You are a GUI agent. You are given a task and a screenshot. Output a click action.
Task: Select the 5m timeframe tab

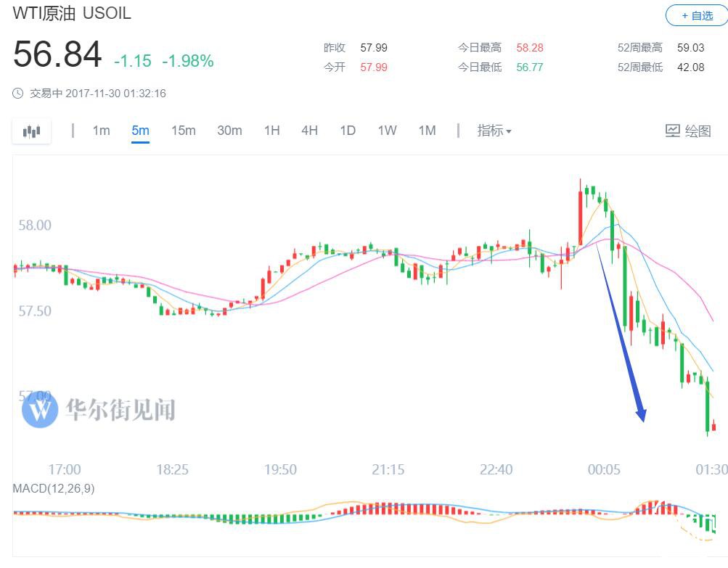pyautogui.click(x=140, y=131)
